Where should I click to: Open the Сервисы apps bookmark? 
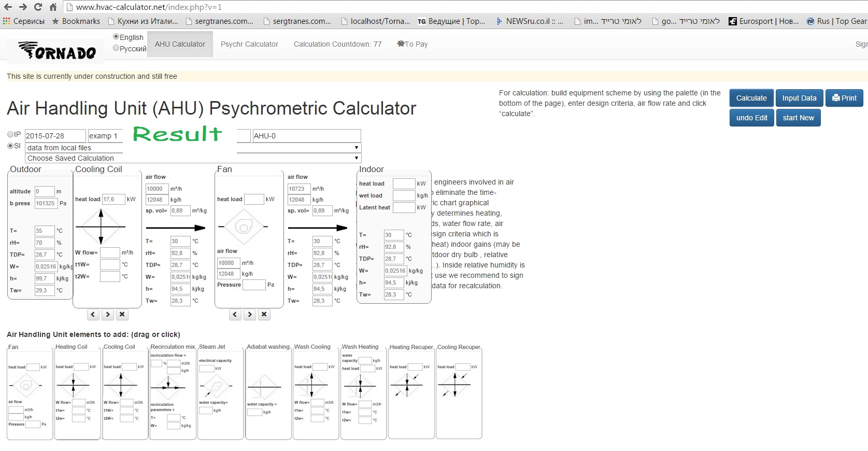(x=24, y=21)
